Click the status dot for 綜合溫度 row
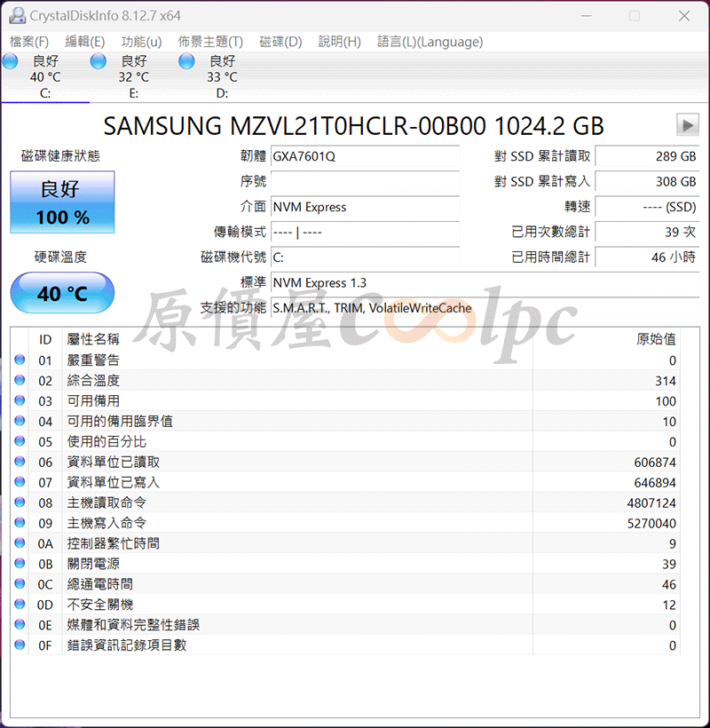710x728 pixels. point(20,380)
